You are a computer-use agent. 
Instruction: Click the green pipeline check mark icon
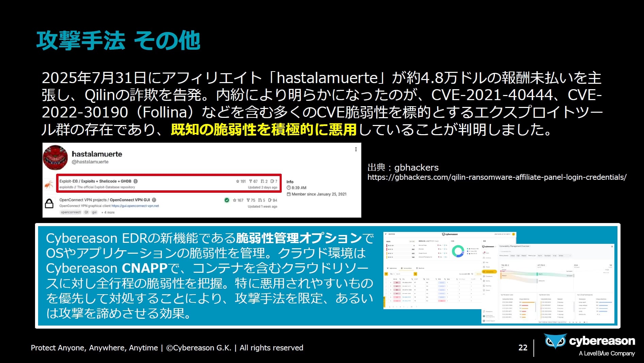pos(227,200)
